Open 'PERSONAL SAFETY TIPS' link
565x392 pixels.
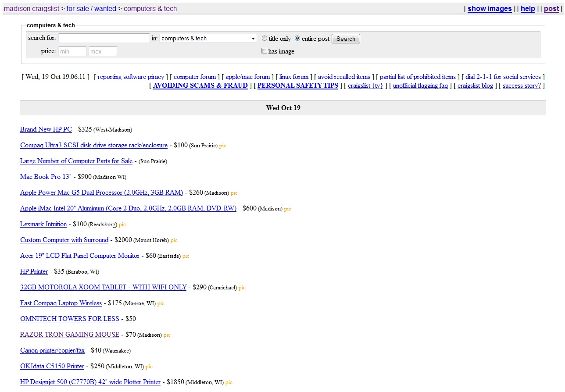click(297, 86)
